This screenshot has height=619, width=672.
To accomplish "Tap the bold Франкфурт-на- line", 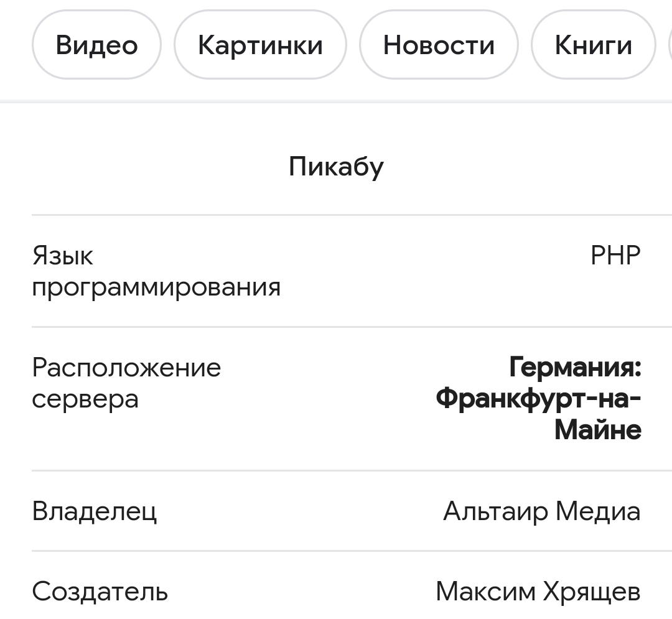I will (x=538, y=399).
